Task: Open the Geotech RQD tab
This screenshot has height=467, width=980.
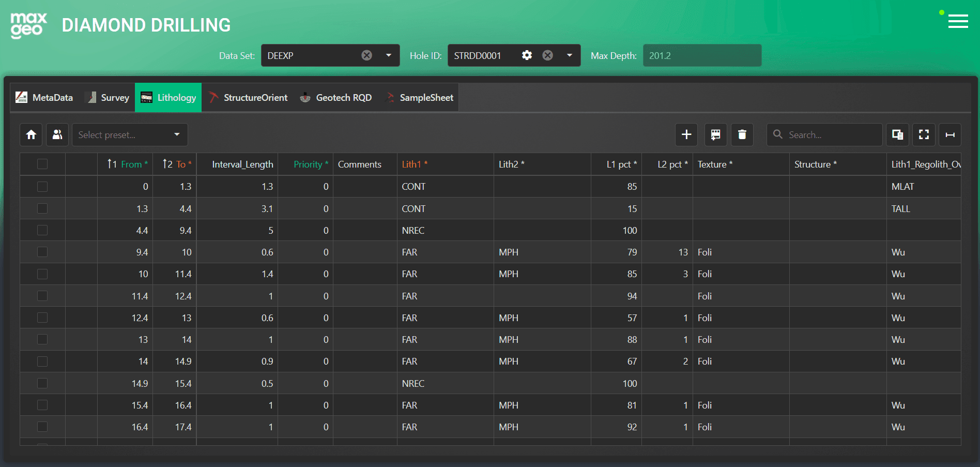Action: pyautogui.click(x=336, y=97)
